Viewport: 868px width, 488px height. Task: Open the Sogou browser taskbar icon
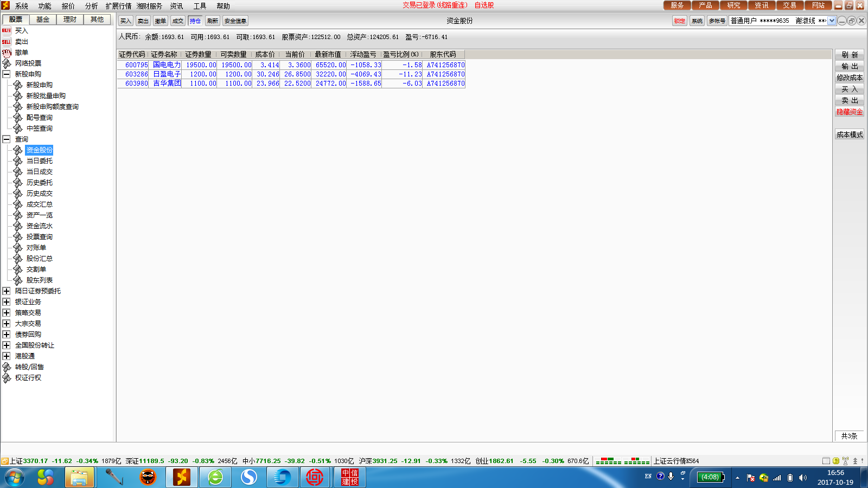(x=249, y=477)
